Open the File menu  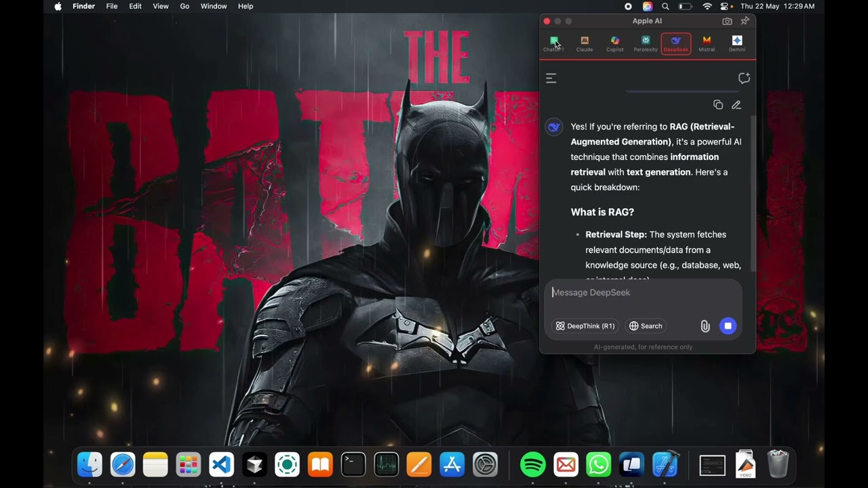coord(112,6)
